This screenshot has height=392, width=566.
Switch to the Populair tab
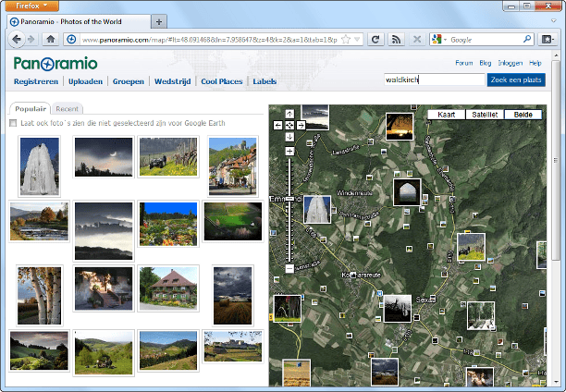point(31,109)
